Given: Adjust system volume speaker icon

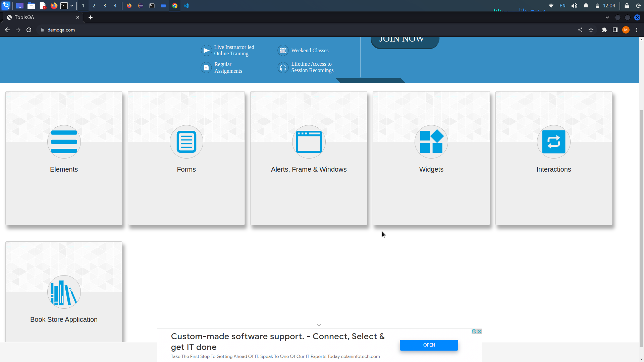Looking at the screenshot, I should (574, 6).
